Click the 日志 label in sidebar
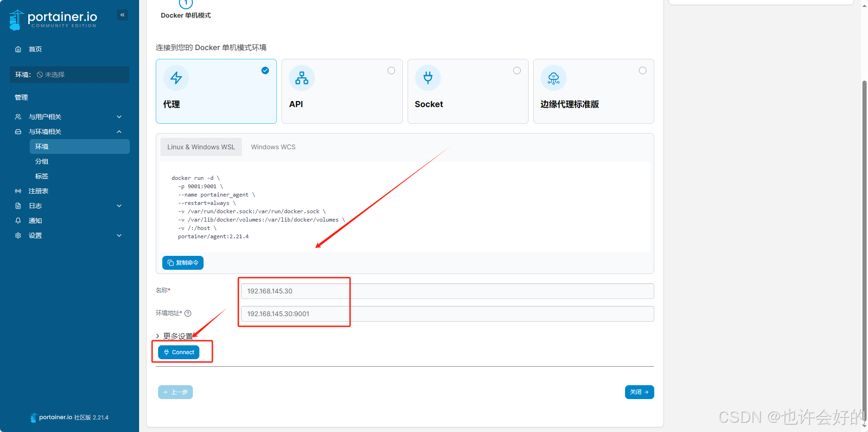Screen dimensions: 868x432 tap(35, 206)
